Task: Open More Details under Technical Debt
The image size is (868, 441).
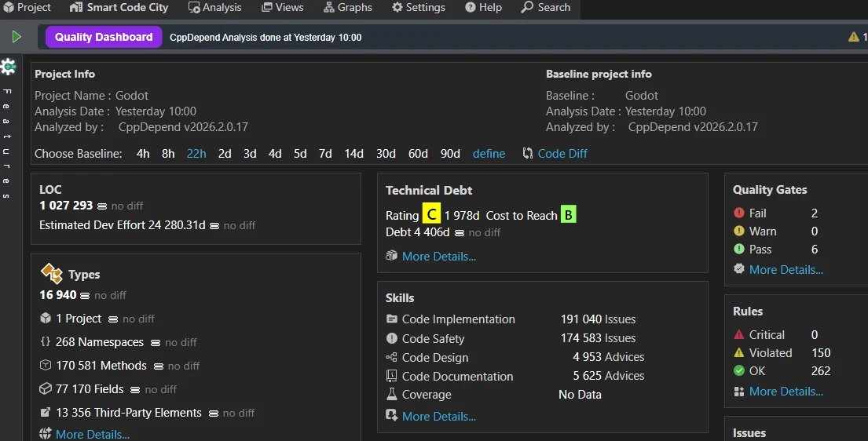Action: [439, 256]
